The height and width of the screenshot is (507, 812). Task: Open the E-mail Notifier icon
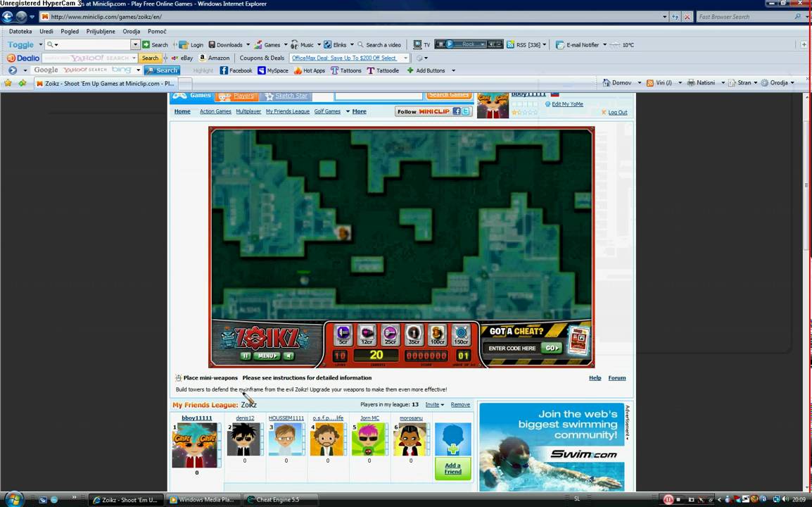560,44
